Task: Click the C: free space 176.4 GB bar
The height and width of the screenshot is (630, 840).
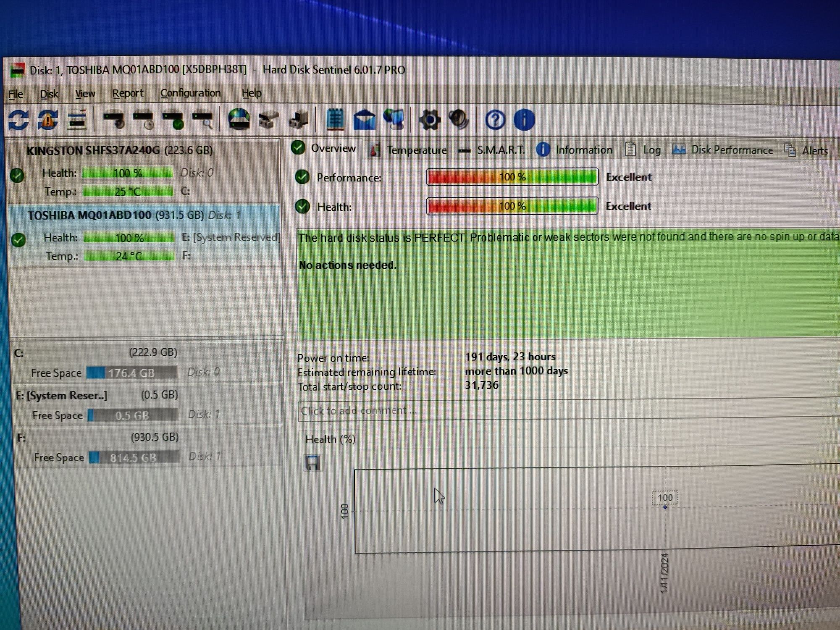Action: pyautogui.click(x=132, y=373)
